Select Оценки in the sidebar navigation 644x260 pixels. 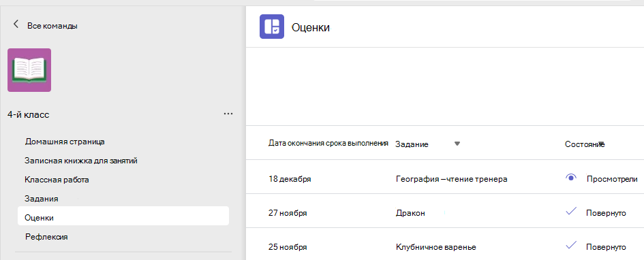point(123,216)
